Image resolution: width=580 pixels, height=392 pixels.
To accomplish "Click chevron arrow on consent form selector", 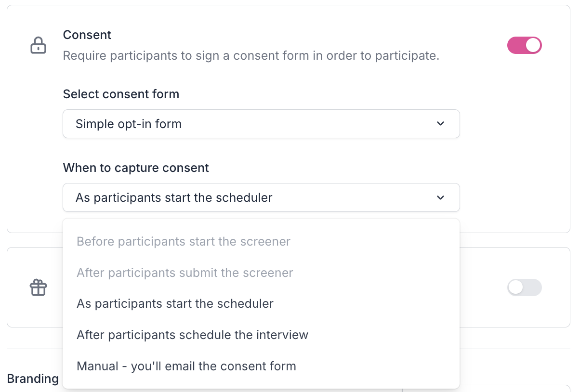I will point(440,124).
